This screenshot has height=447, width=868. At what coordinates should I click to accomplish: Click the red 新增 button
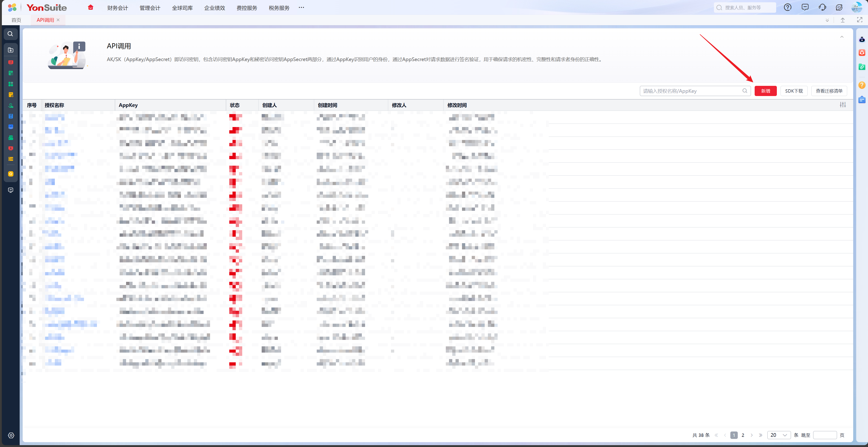(x=765, y=91)
